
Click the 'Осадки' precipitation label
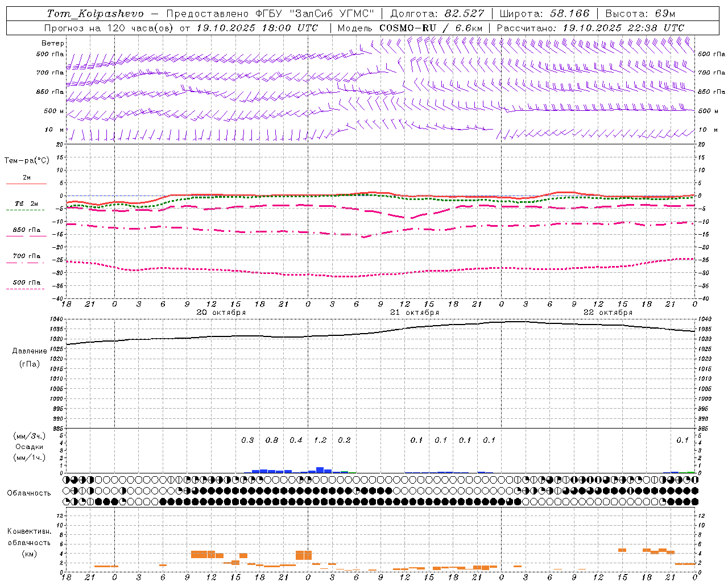coord(30,447)
